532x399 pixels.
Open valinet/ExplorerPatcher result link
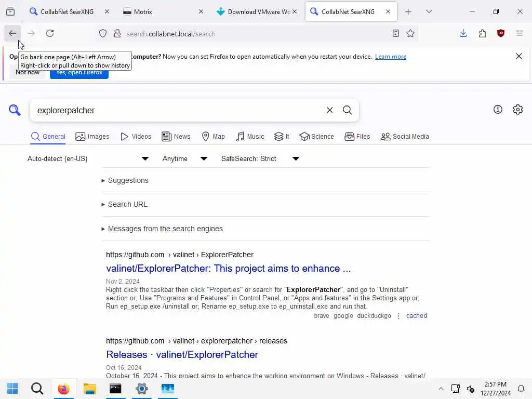(228, 269)
